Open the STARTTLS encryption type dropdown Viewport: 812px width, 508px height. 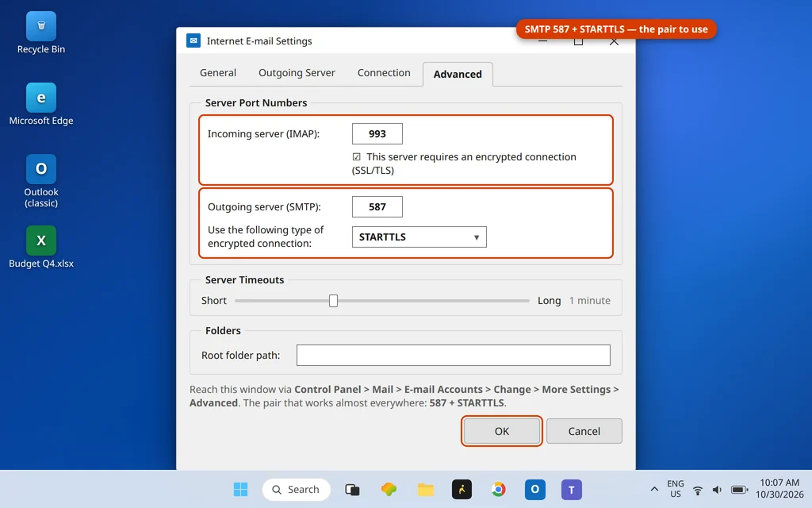tap(419, 237)
